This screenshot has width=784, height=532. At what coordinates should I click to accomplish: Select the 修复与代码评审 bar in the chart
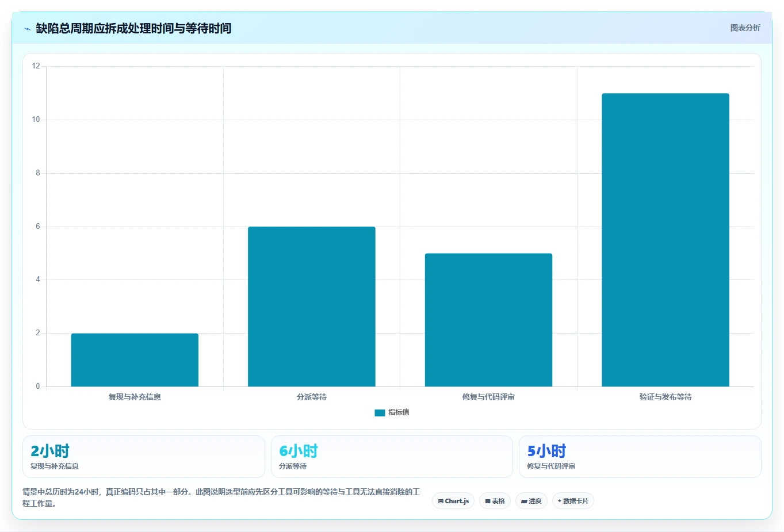488,320
